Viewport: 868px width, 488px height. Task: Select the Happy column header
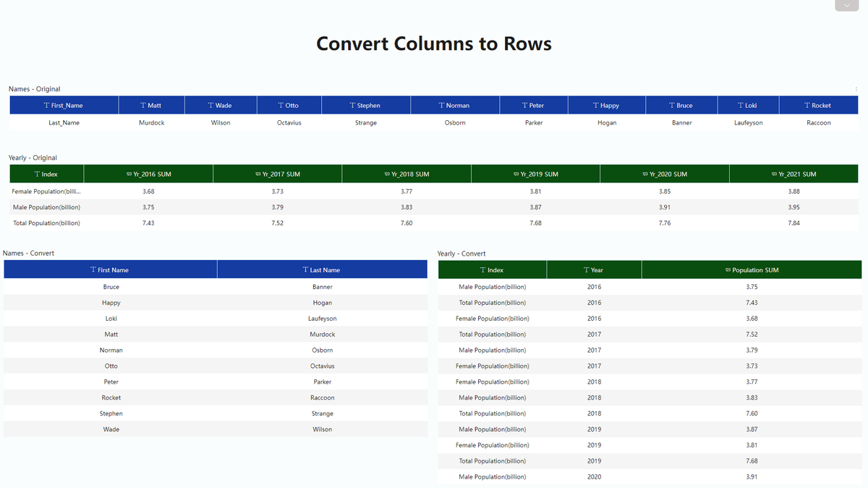[x=607, y=105]
